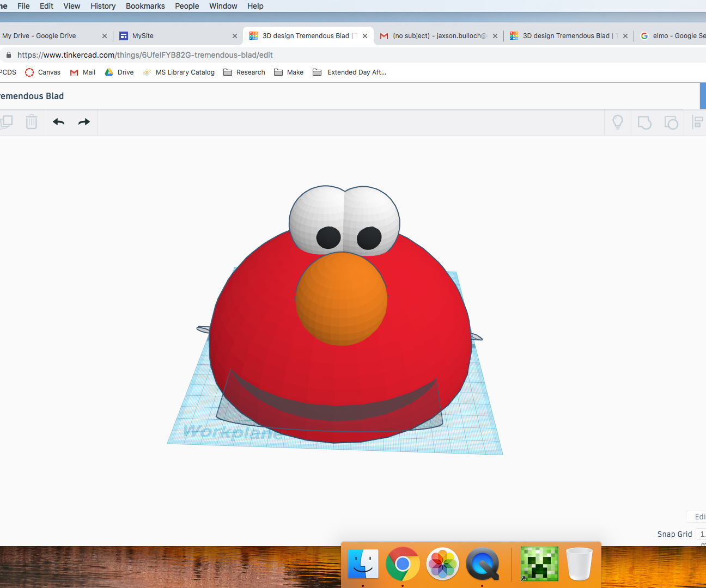The width and height of the screenshot is (706, 588).
Task: Close the active 3D design tab
Action: [365, 36]
